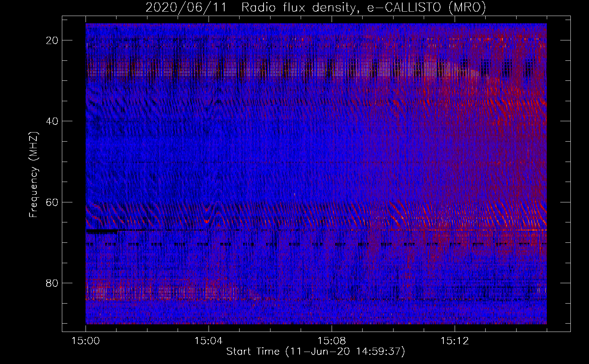The height and width of the screenshot is (364, 589).
Task: Click the 20 MHz frequency label
Action: 52,40
